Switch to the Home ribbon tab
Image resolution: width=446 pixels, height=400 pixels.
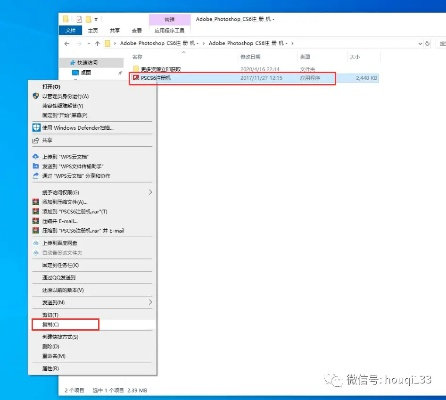point(93,30)
